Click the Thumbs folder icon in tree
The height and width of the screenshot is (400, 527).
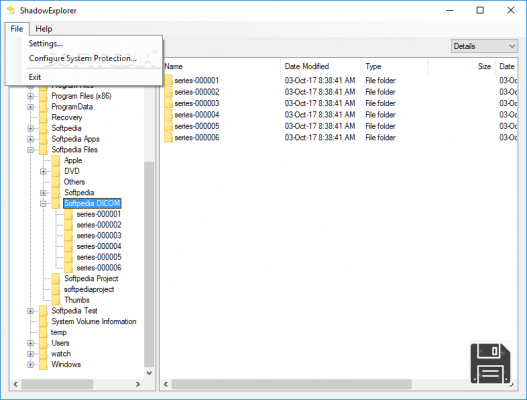pyautogui.click(x=56, y=300)
